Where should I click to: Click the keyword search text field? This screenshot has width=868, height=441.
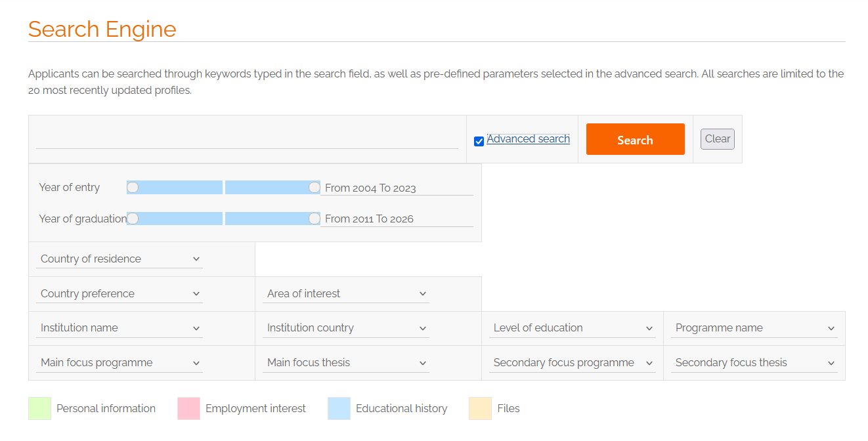[x=247, y=139]
